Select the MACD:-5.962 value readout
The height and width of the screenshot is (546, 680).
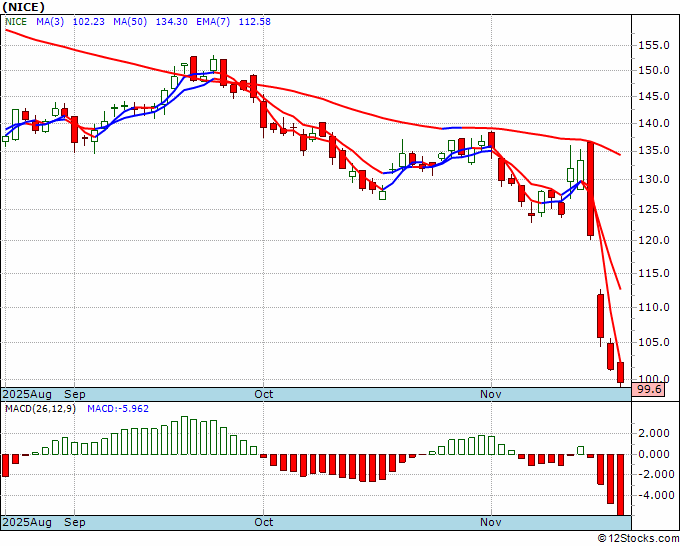click(x=118, y=409)
